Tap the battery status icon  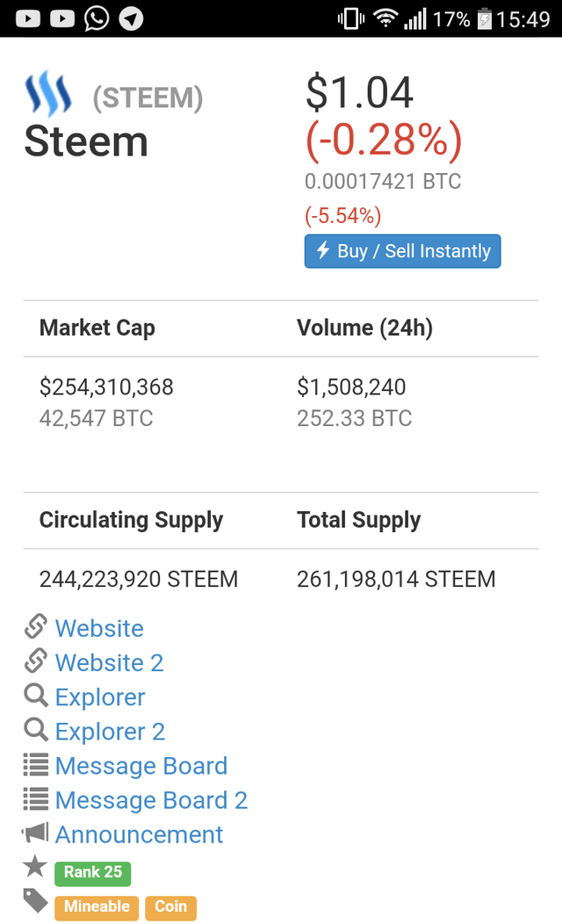point(484,18)
